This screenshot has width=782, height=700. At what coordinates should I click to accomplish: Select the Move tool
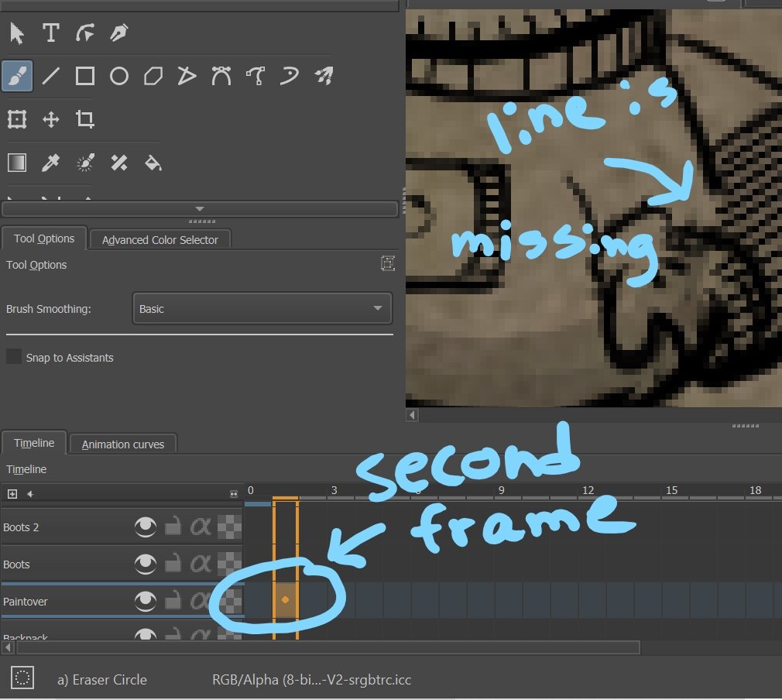(51, 119)
